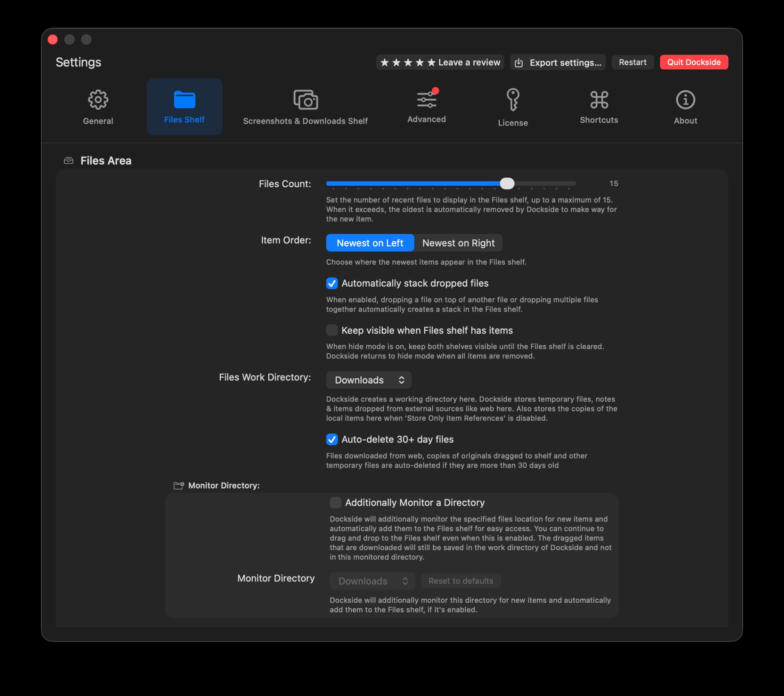Open the Monitor Directory Downloads dropdown
The height and width of the screenshot is (696, 784).
372,581
